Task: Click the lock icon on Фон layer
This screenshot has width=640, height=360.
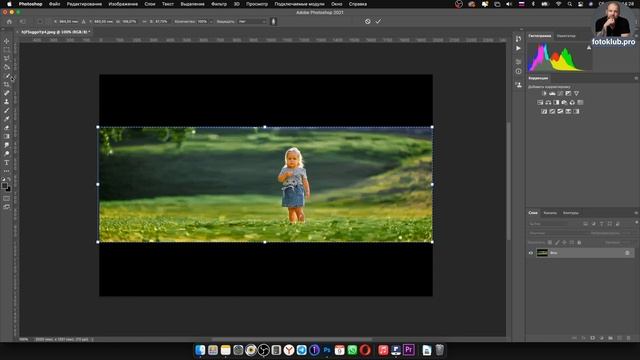Action: pyautogui.click(x=627, y=253)
